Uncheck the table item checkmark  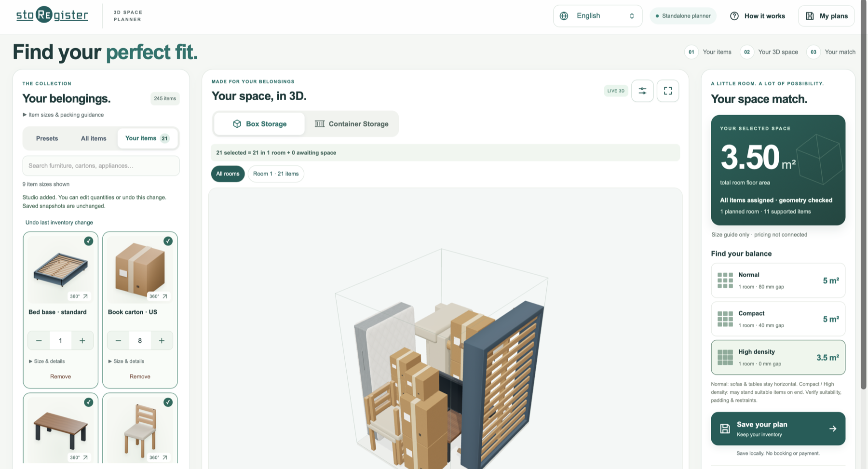coord(89,402)
